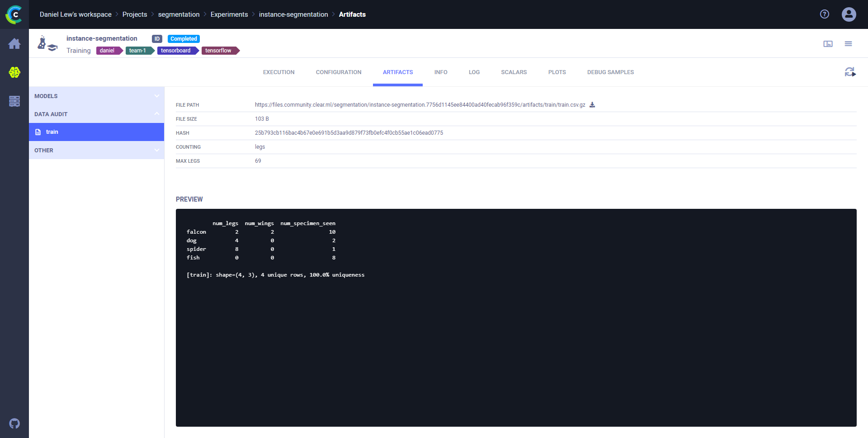Refresh the artifacts view
The width and height of the screenshot is (868, 438).
[850, 72]
